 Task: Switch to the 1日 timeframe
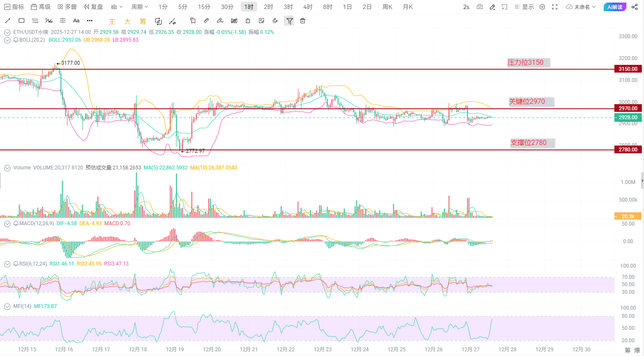[x=347, y=7]
